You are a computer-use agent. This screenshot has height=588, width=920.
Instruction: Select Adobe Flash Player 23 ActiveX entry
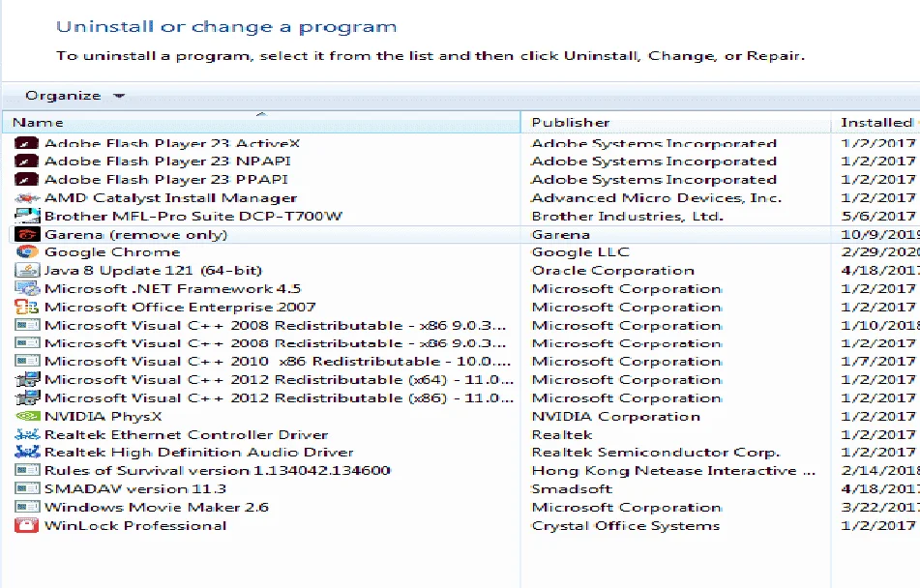point(172,143)
